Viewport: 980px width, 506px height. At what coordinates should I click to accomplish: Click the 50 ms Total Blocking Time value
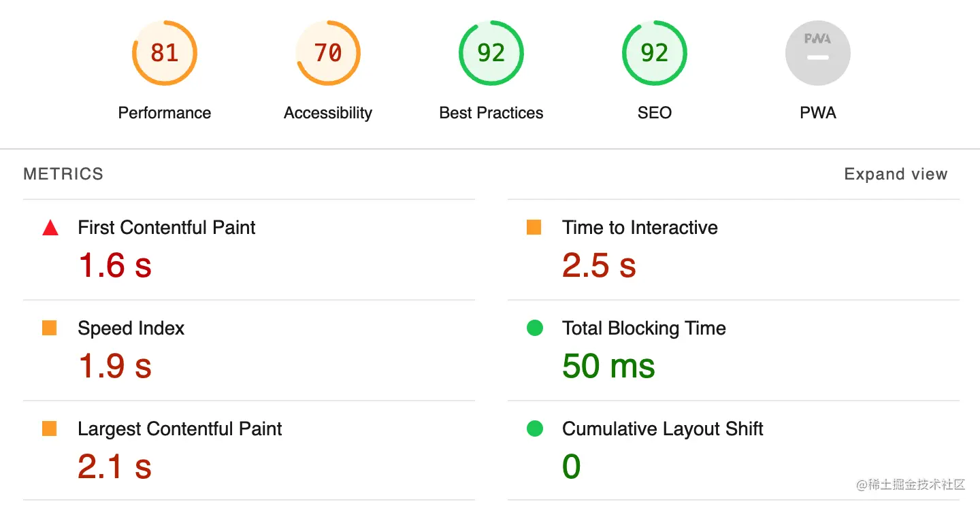tap(608, 367)
